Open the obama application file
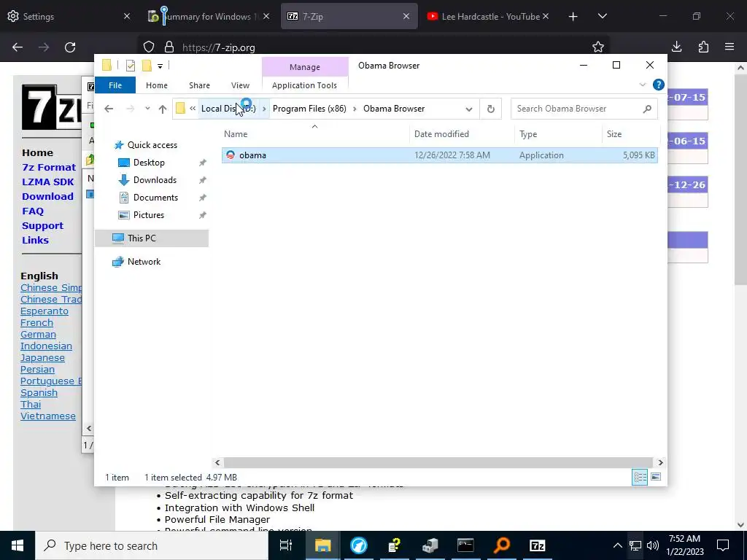Viewport: 747px width, 560px height. tap(439, 155)
